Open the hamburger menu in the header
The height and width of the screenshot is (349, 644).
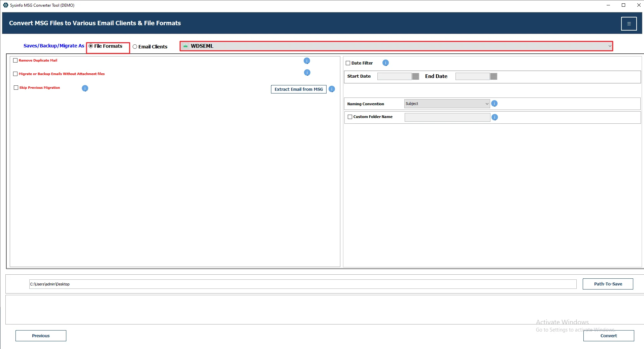(629, 24)
